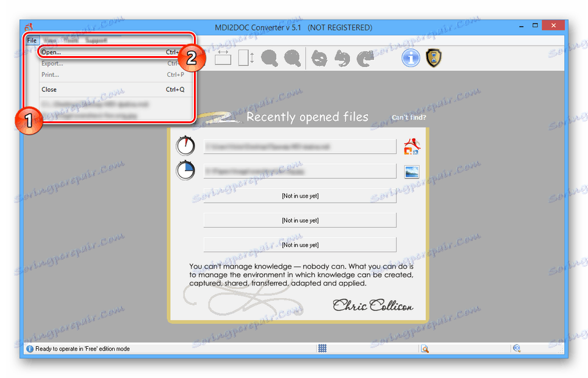Minimize the MDI2DOC Converter window

(x=522, y=26)
